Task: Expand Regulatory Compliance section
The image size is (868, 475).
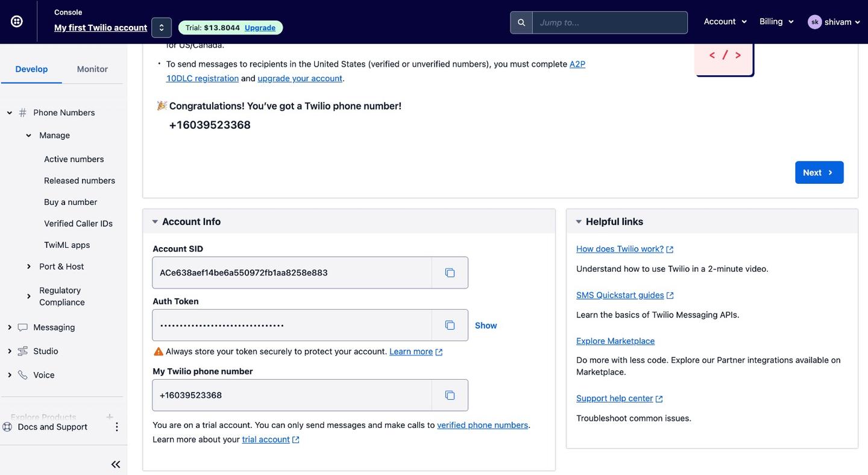Action: tap(28, 297)
